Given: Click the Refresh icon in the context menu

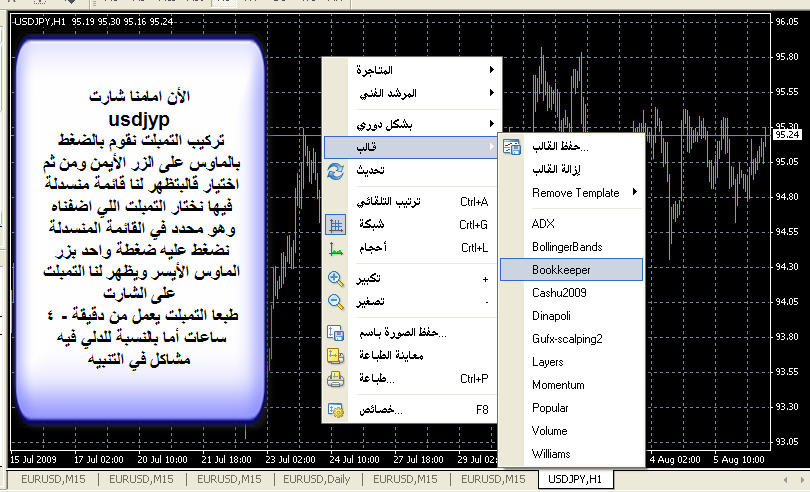Looking at the screenshot, I should pyautogui.click(x=336, y=171).
